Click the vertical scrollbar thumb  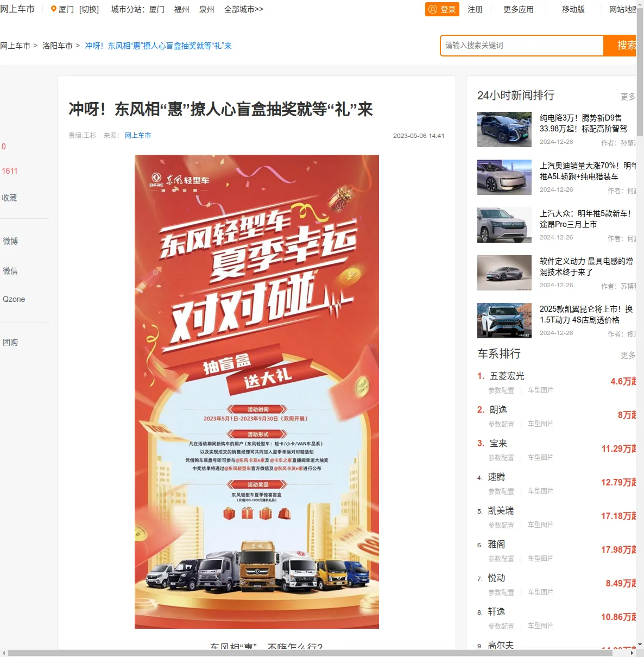pos(640,72)
